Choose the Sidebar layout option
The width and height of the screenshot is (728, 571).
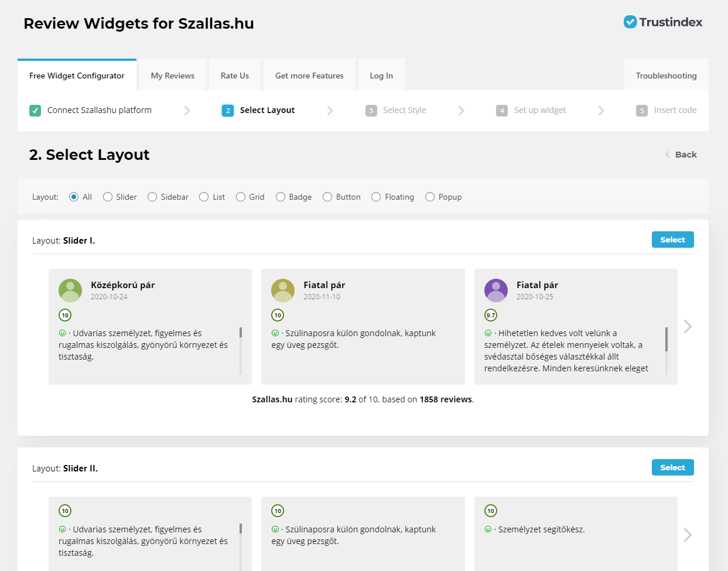pyautogui.click(x=152, y=197)
